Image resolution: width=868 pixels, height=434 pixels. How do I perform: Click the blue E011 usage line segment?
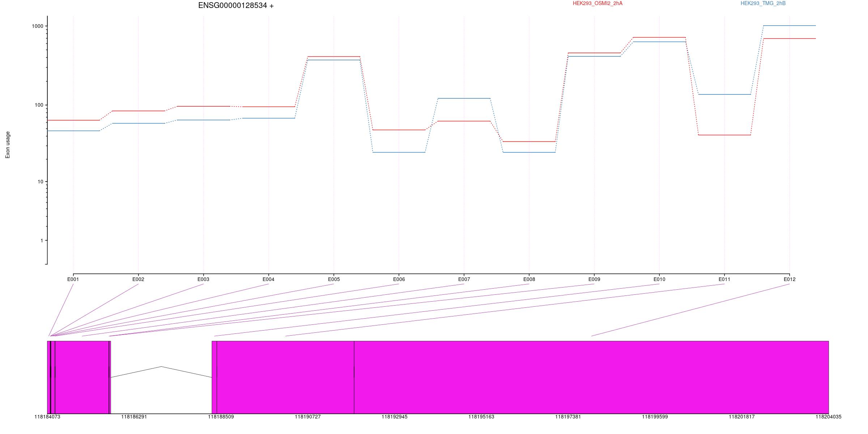point(724,94)
